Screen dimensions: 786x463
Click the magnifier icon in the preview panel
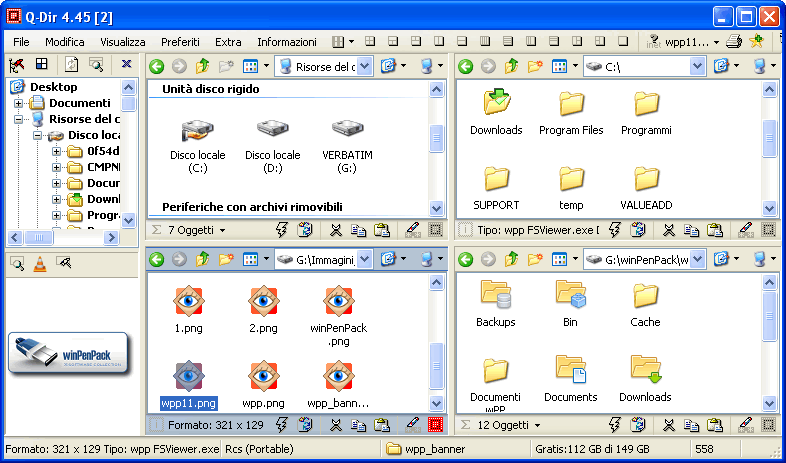17,264
